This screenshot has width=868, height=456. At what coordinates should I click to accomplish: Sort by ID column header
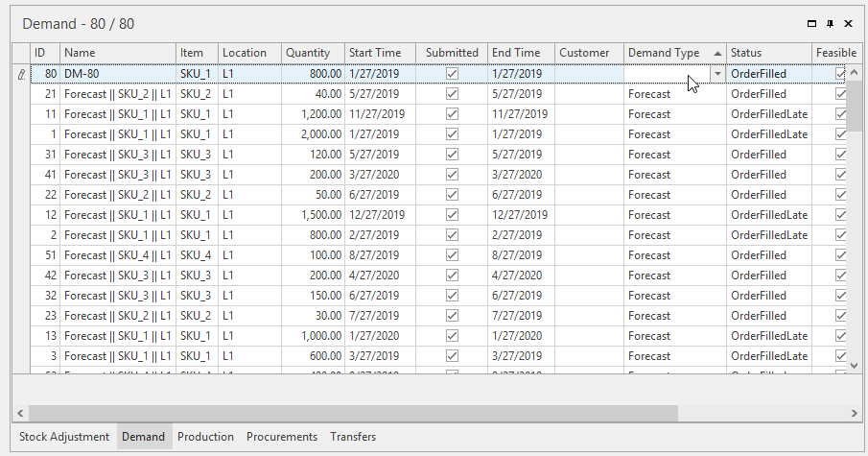[45, 53]
